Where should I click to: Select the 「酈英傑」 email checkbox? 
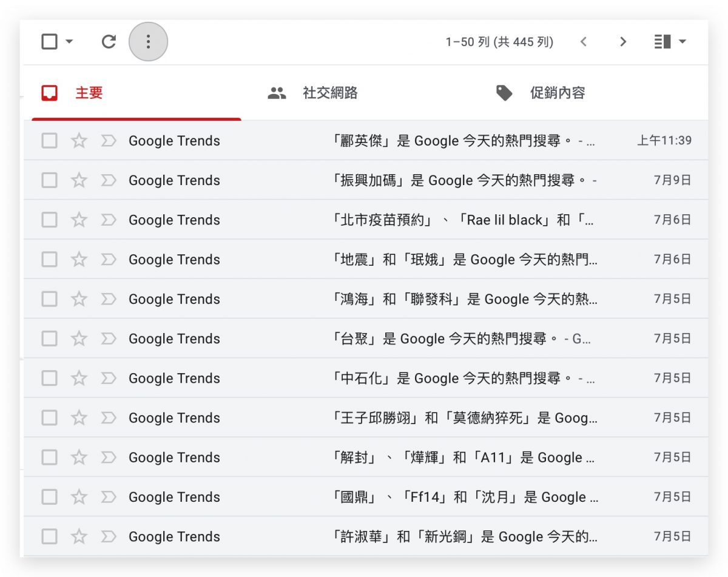[49, 141]
